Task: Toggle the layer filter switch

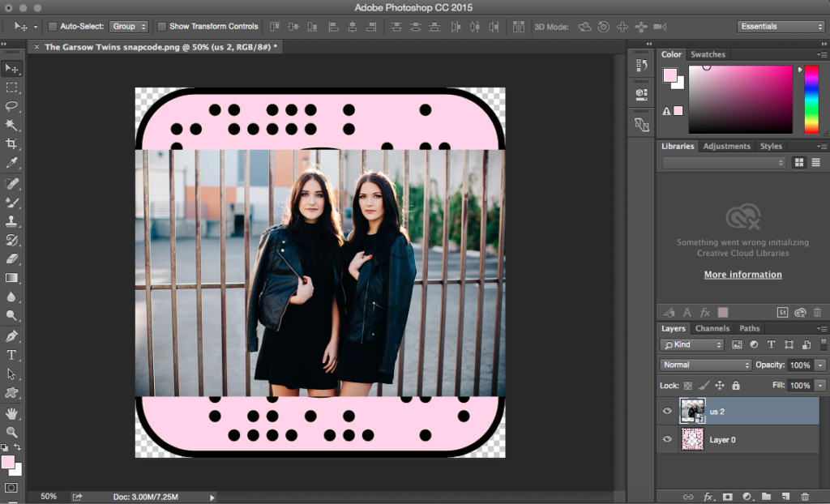Action: tap(824, 344)
